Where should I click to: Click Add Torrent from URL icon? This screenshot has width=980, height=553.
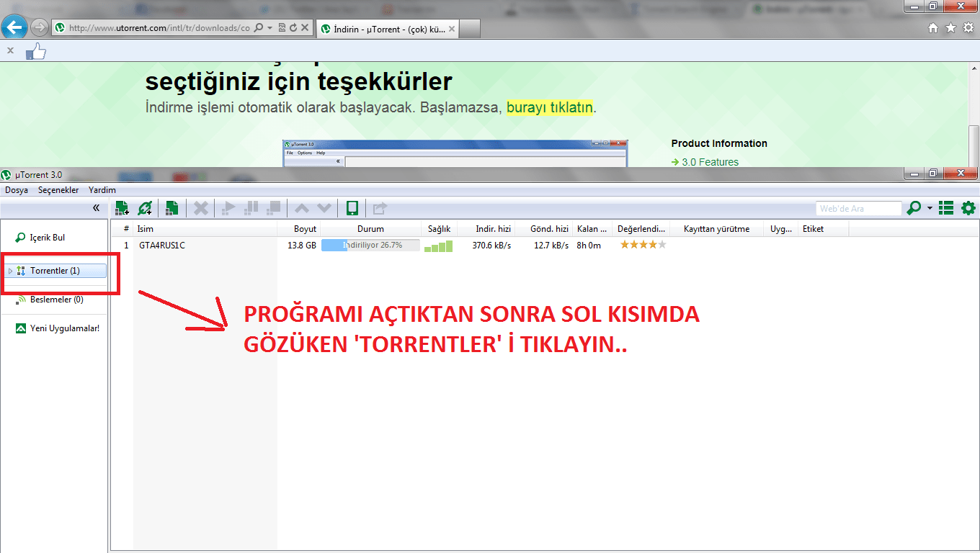point(145,208)
